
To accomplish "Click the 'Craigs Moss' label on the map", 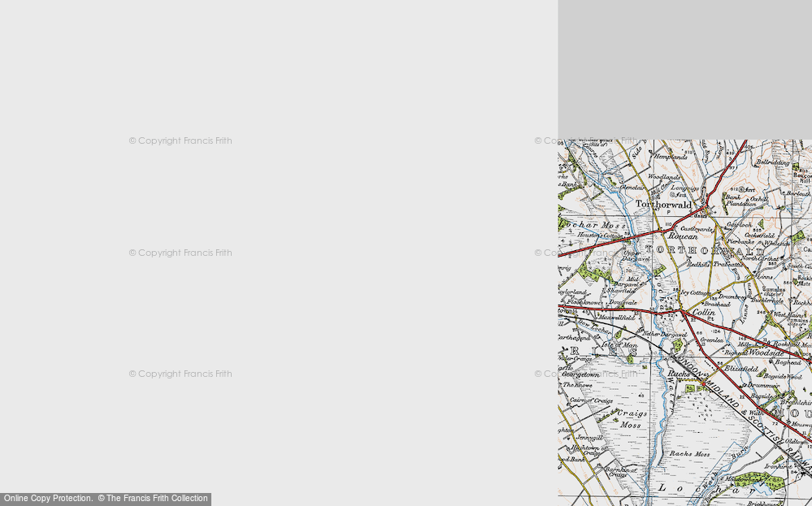I will click(x=632, y=419).
